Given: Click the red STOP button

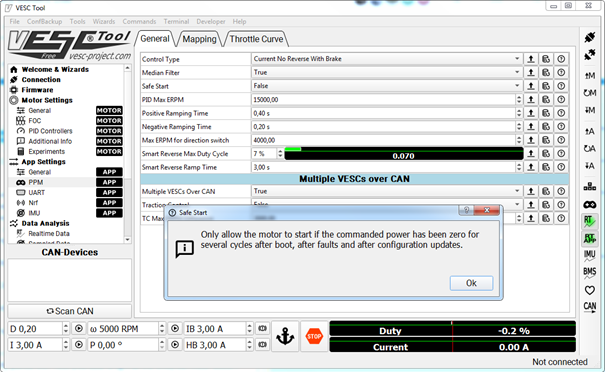Looking at the screenshot, I should point(314,336).
